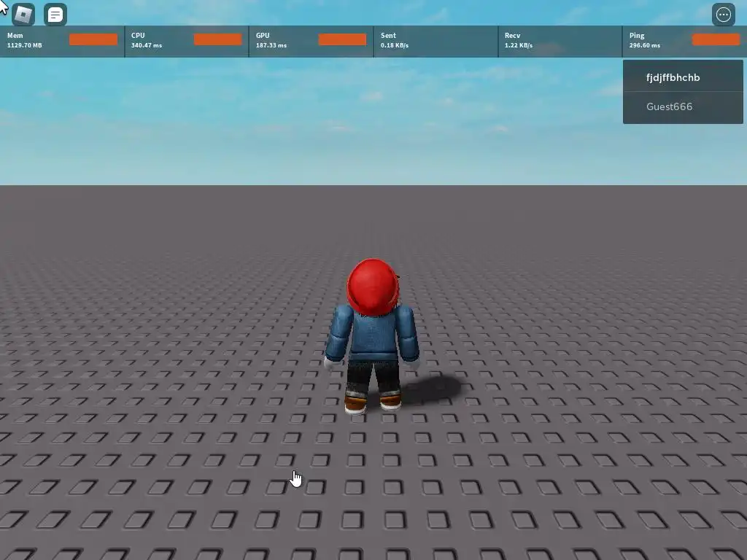Click the 0.18 KB/s sent value
The height and width of the screenshot is (560, 747).
[x=395, y=45]
